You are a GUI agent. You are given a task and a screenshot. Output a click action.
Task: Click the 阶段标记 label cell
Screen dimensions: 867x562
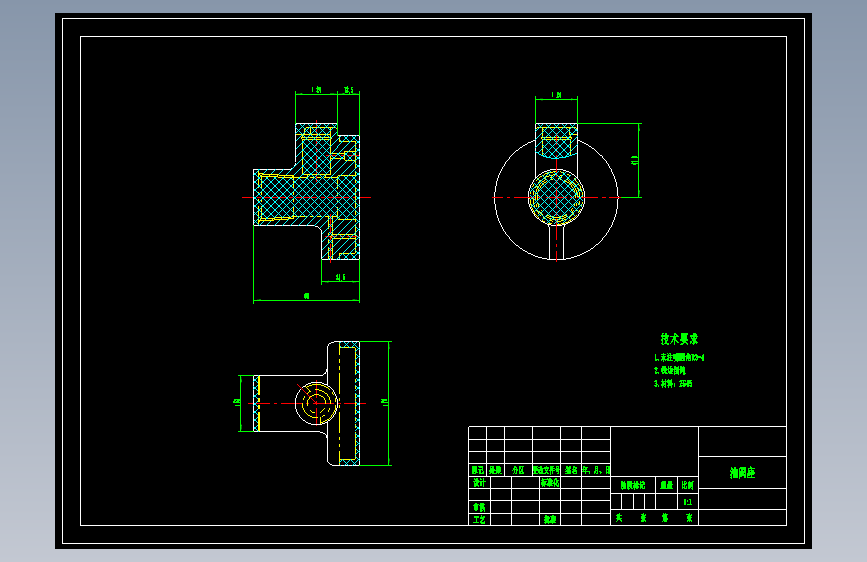coord(633,485)
